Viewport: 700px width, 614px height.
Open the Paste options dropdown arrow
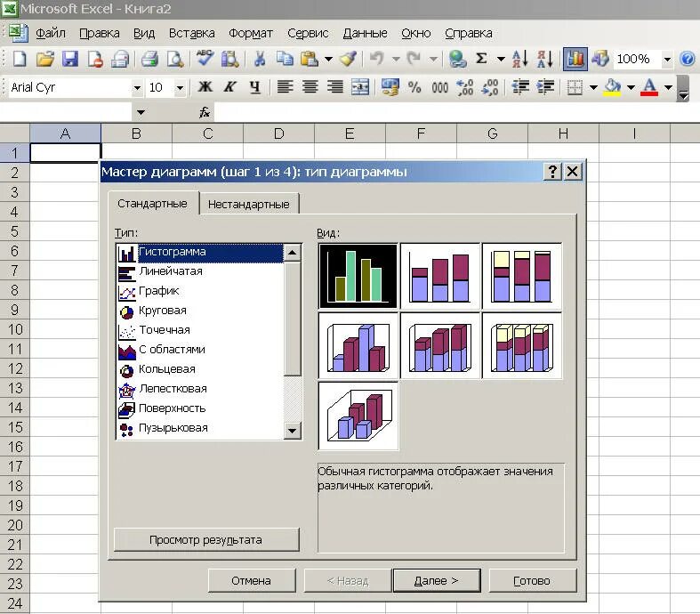click(x=328, y=59)
